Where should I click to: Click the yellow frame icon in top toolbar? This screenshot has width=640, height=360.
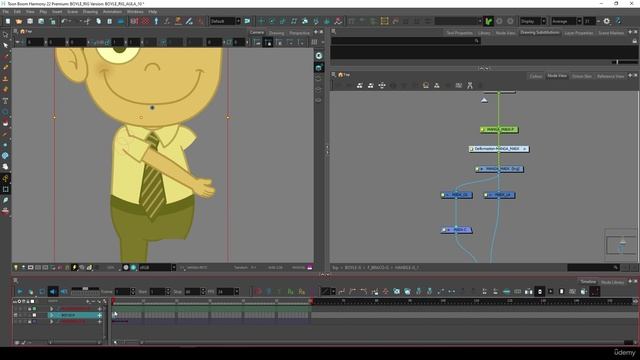[384, 21]
